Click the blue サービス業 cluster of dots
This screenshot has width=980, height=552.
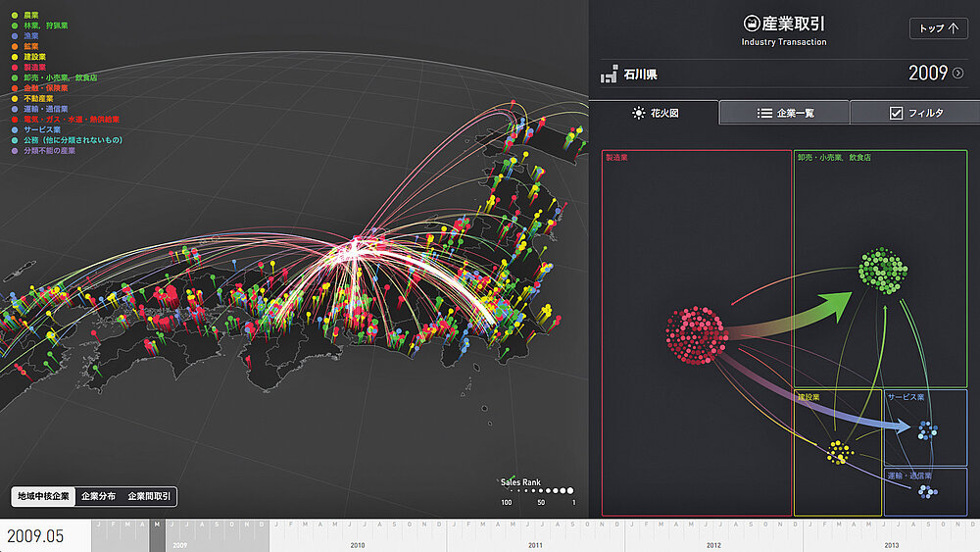925,429
